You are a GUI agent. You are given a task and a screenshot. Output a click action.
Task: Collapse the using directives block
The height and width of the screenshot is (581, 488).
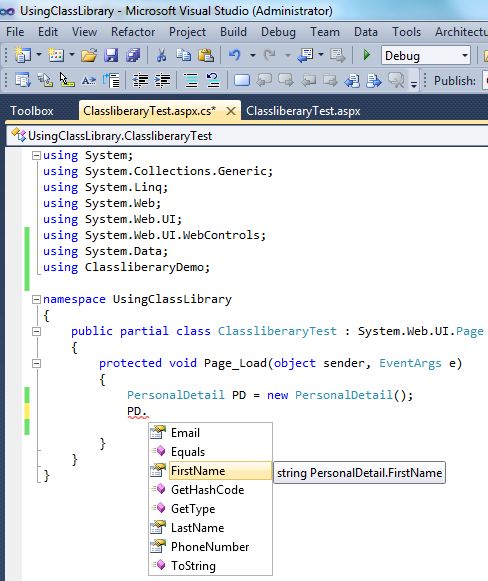[36, 155]
